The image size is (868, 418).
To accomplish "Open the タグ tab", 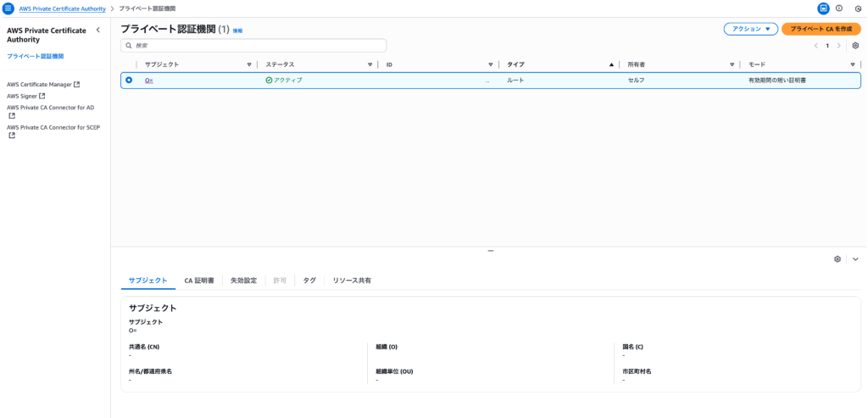I will (309, 281).
